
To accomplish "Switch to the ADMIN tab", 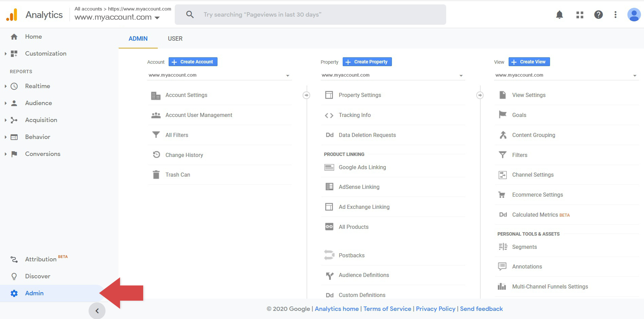I will (138, 39).
